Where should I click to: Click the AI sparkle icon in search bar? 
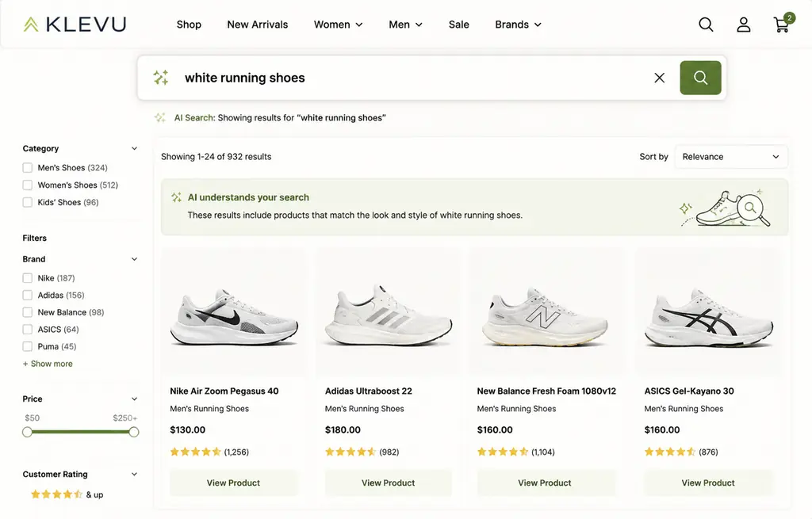[161, 78]
